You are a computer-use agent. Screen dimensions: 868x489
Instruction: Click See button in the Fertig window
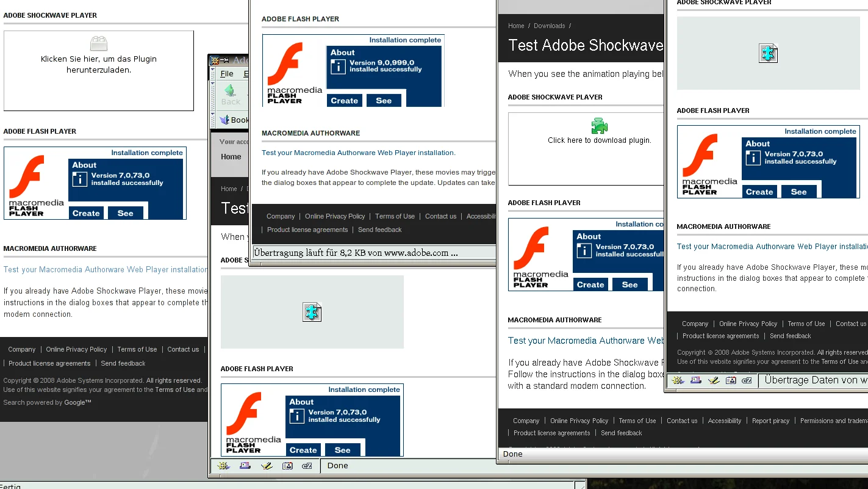click(125, 213)
